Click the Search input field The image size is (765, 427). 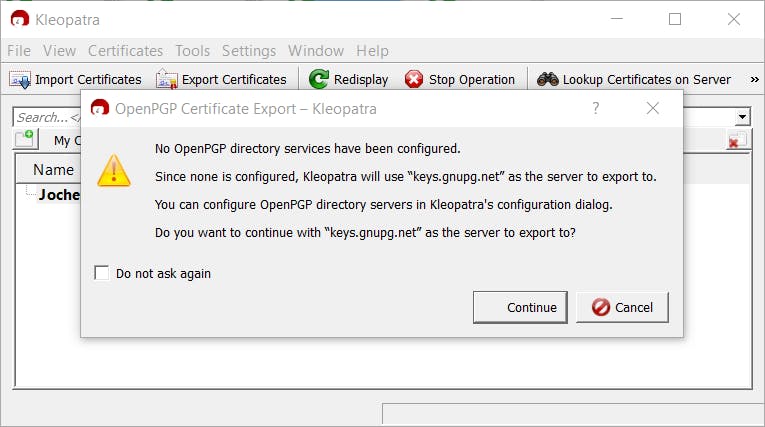47,117
